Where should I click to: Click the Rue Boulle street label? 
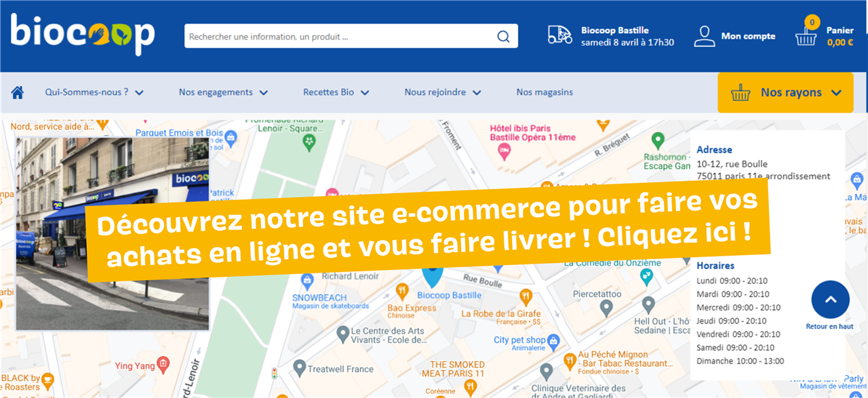pyautogui.click(x=482, y=281)
